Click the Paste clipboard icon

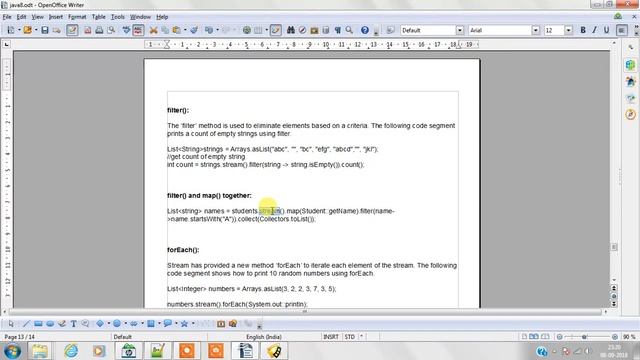pyautogui.click(x=177, y=30)
